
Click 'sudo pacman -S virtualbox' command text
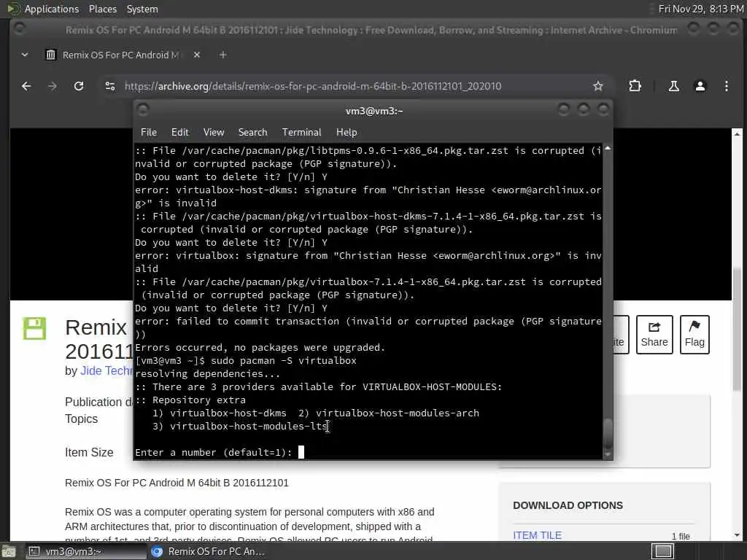click(x=284, y=360)
